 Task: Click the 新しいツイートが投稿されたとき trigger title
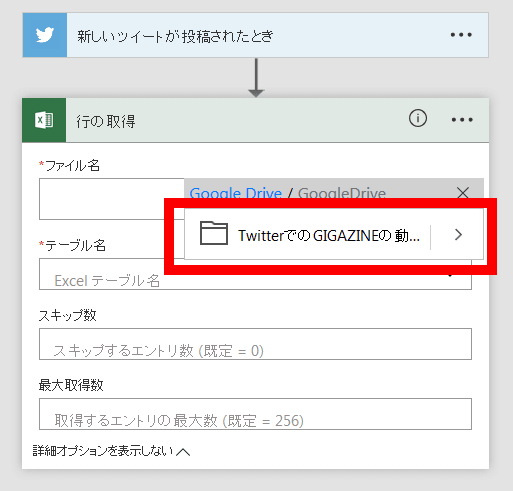tap(175, 36)
